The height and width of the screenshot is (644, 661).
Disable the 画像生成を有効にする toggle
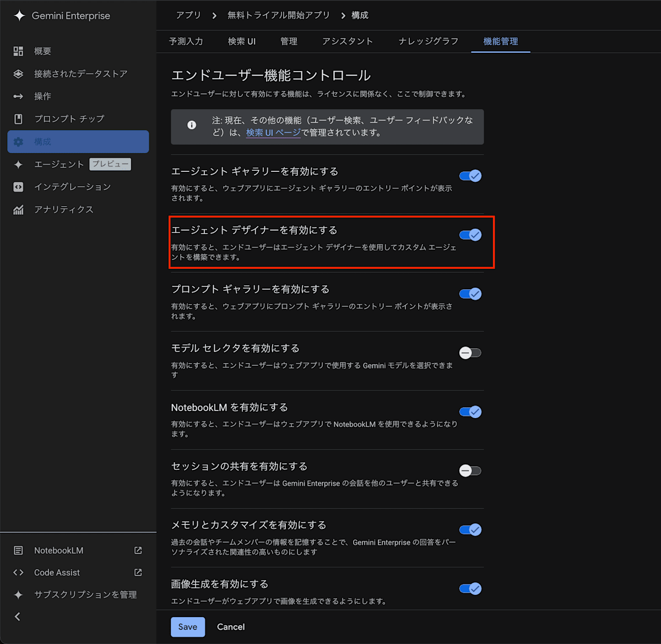(470, 588)
